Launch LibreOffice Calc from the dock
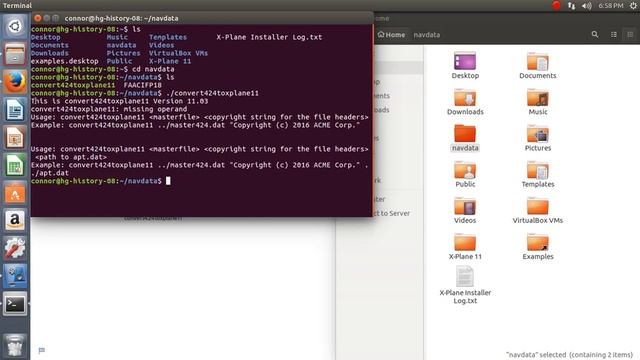The image size is (640, 360). pyautogui.click(x=15, y=165)
